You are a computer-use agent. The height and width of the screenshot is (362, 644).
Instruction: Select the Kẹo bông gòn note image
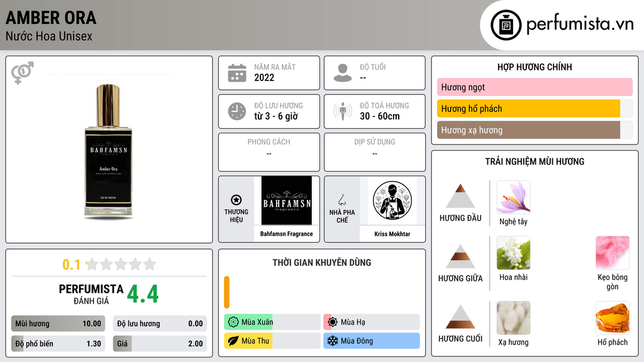(613, 253)
